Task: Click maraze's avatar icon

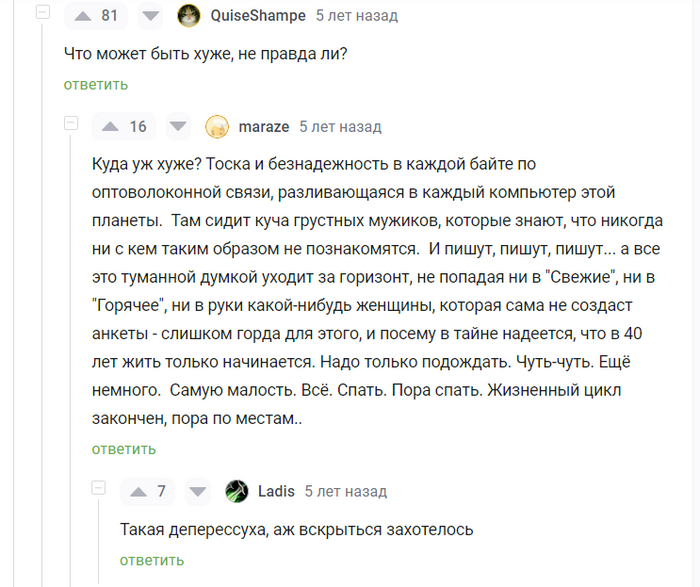Action: pyautogui.click(x=216, y=127)
